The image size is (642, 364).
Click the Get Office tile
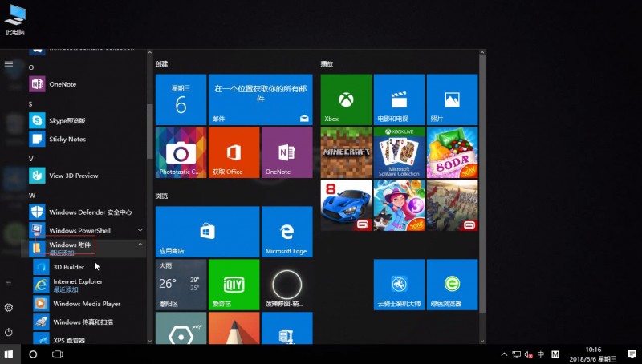234,152
